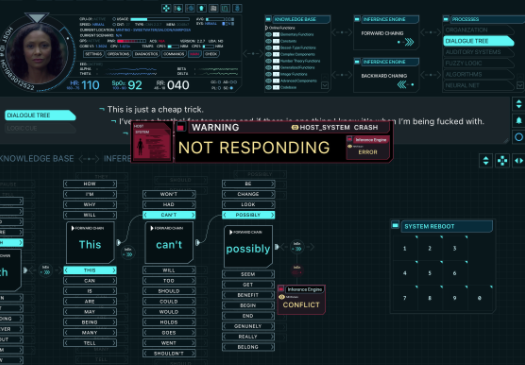Image resolution: width=525 pixels, height=365 pixels.
Task: Click the Backward Chaining triple-chevron arrow
Action: coord(401,85)
